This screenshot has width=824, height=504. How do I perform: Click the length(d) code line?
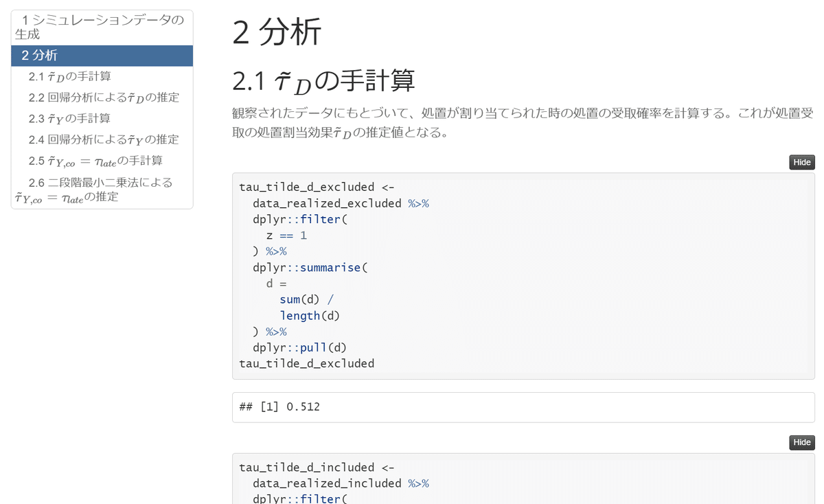tap(310, 316)
